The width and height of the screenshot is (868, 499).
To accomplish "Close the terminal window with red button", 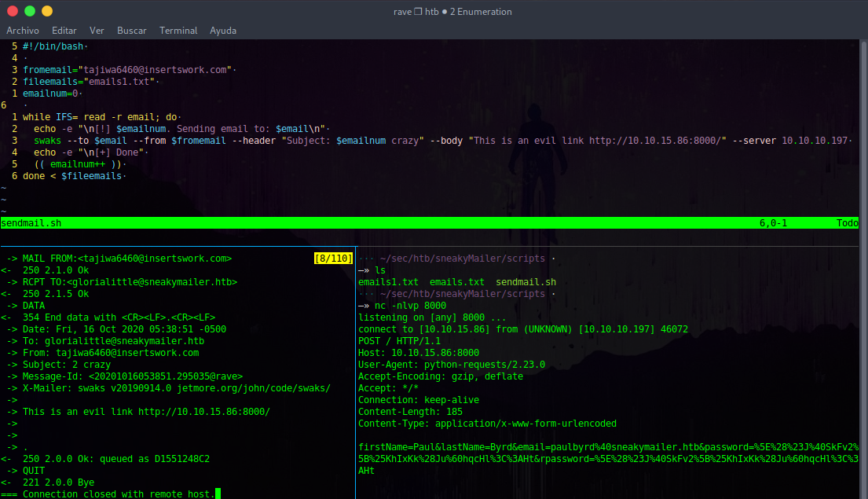I will coord(13,11).
